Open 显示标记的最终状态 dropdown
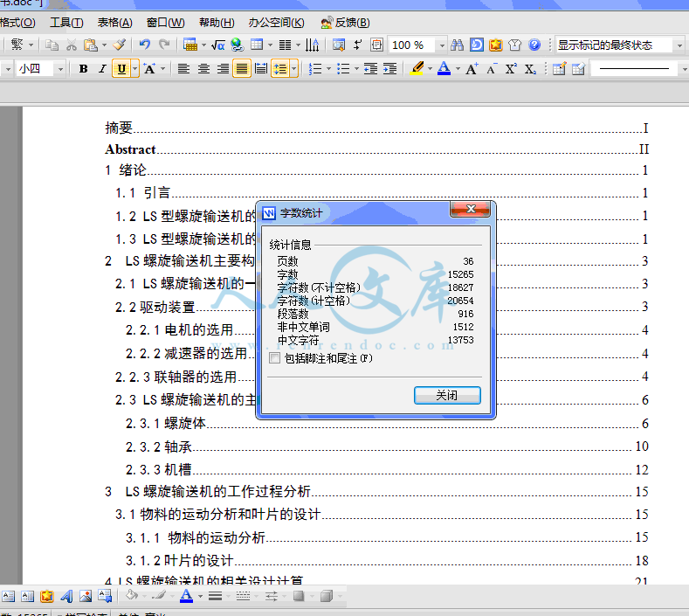689x616 pixels. [679, 45]
